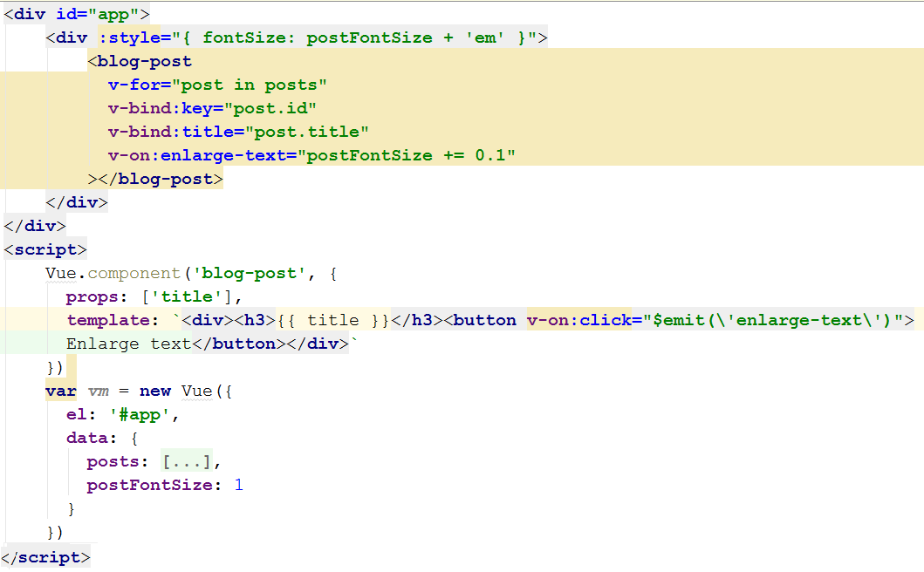Viewport: 924px width, 572px height.
Task: Click the "post in posts" value
Action: click(x=250, y=85)
